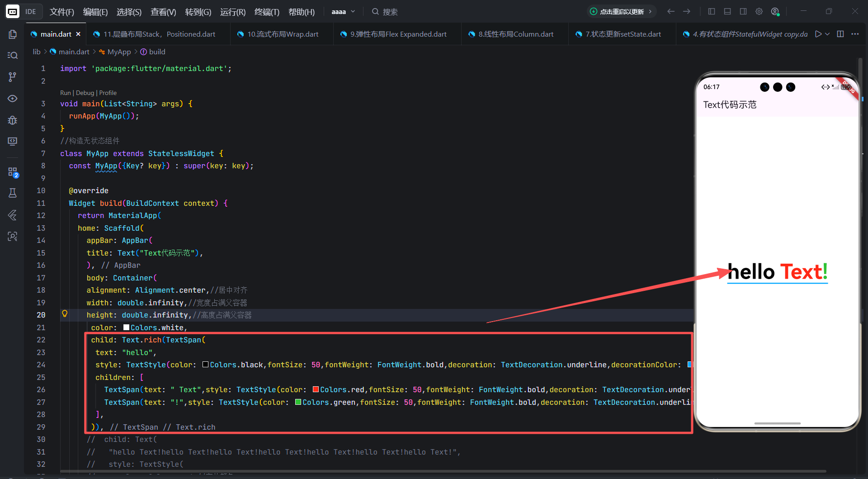This screenshot has width=868, height=479.
Task: Open the editor more actions ellipsis
Action: click(855, 34)
